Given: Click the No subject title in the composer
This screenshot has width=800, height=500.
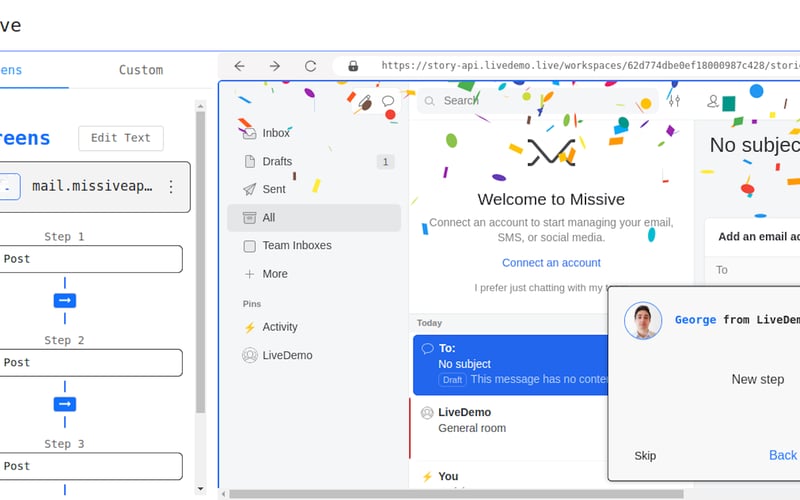Looking at the screenshot, I should (x=755, y=145).
